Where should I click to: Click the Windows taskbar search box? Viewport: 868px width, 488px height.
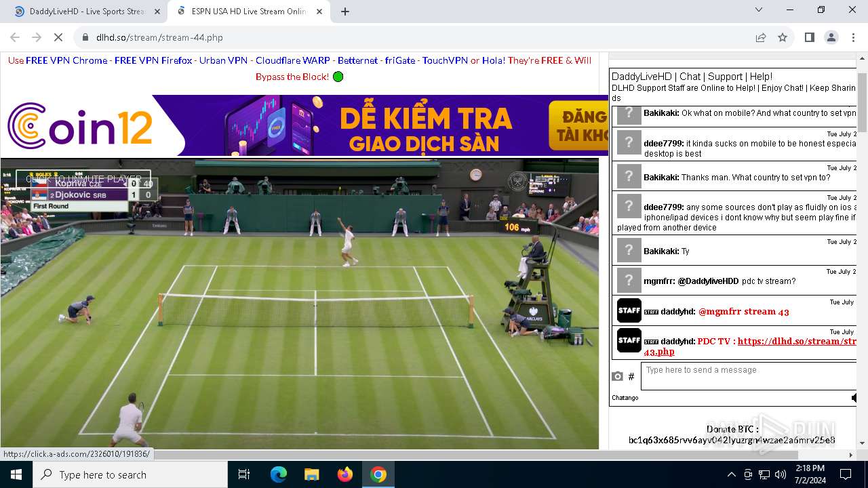coord(130,474)
